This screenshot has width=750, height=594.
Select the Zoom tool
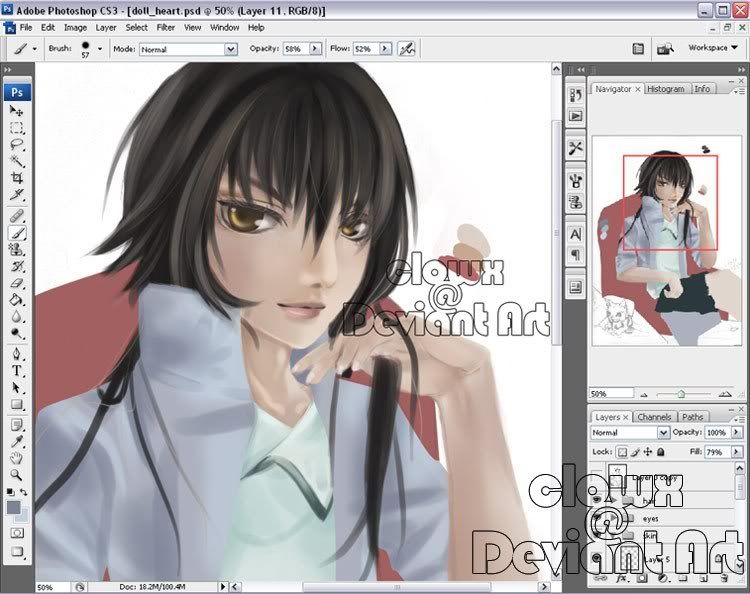click(17, 475)
